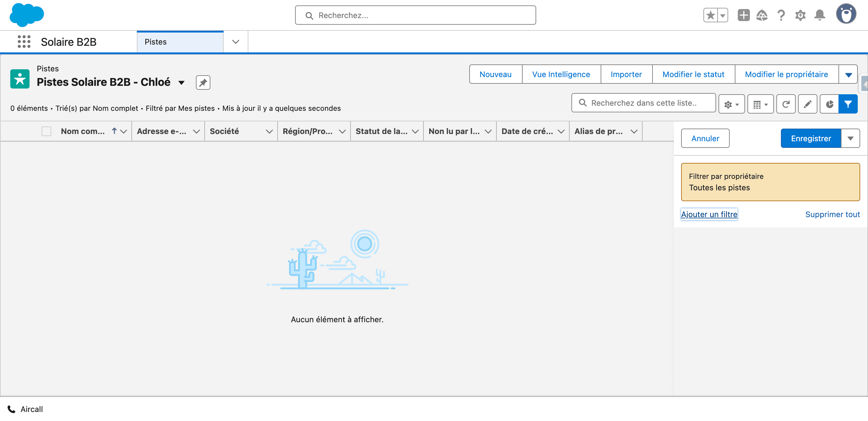
Task: Open the global actions plus icon
Action: coord(743,15)
